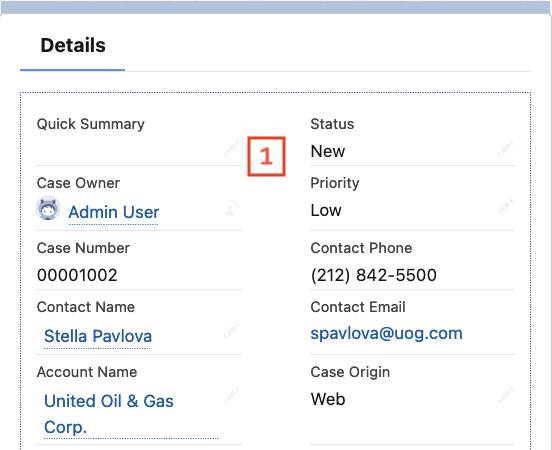552x450 pixels.
Task: Click the Status value New
Action: click(328, 151)
